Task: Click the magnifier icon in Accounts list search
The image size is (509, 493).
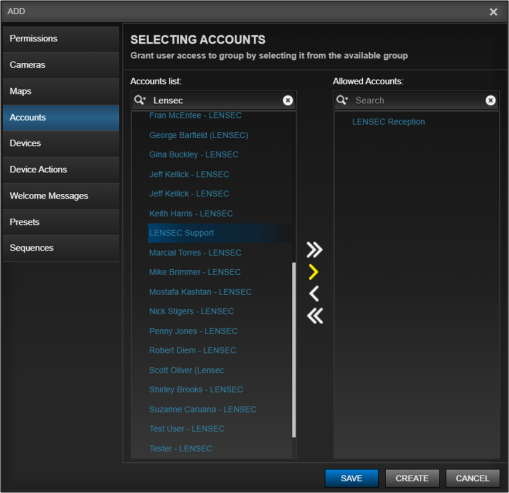Action: [140, 100]
